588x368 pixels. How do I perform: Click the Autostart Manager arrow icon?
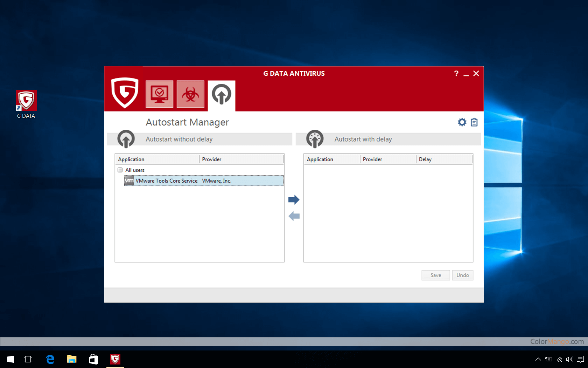click(x=221, y=94)
